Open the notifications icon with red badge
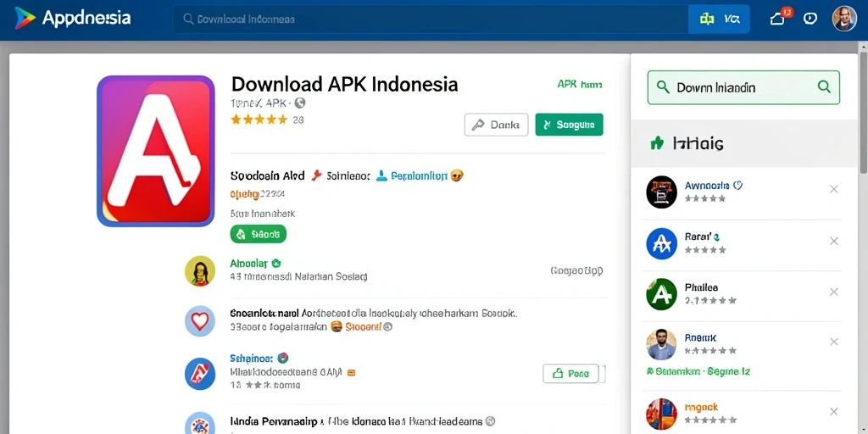The image size is (868, 434). coord(778,19)
